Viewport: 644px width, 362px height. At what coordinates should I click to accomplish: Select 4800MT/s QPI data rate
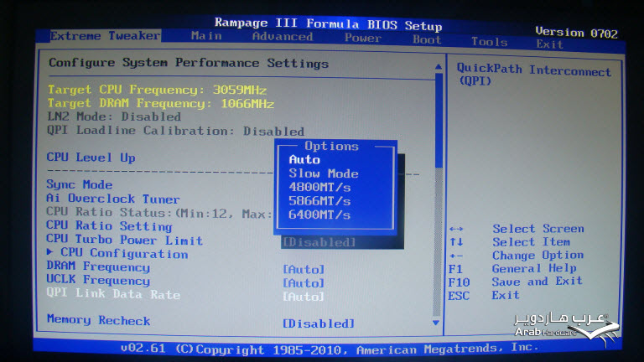pos(319,187)
